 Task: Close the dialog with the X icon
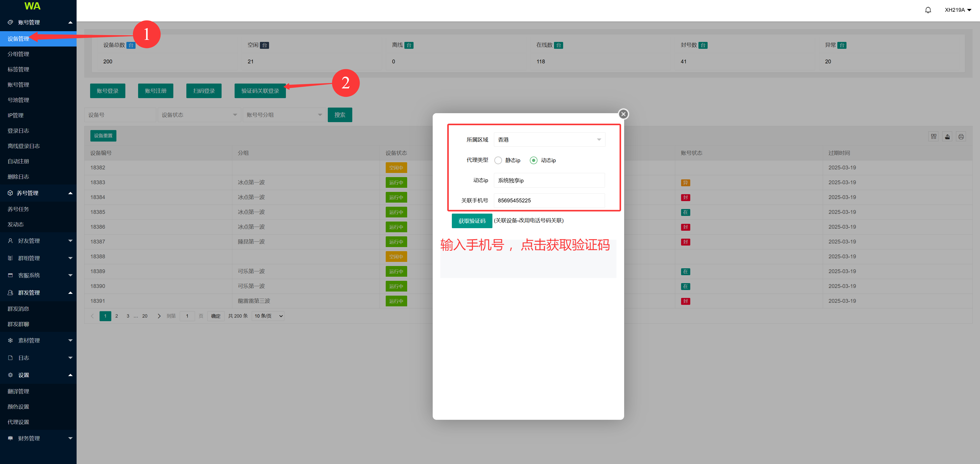pos(623,114)
